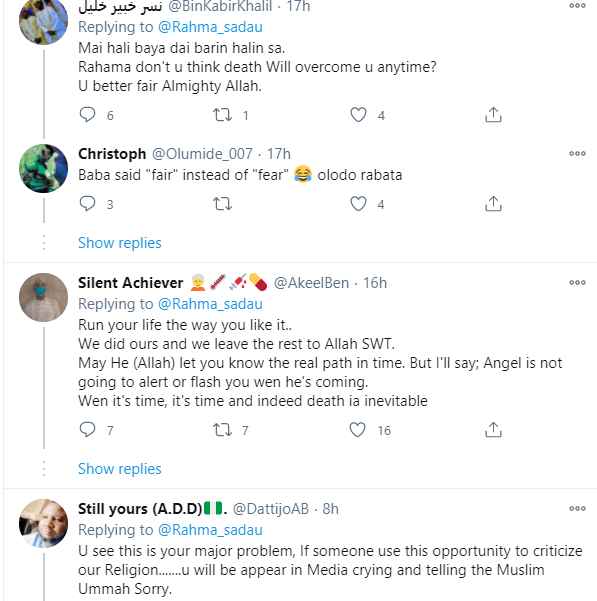Show replies under Christoph's tweet
Viewport: 597px width, 601px height.
tap(120, 243)
